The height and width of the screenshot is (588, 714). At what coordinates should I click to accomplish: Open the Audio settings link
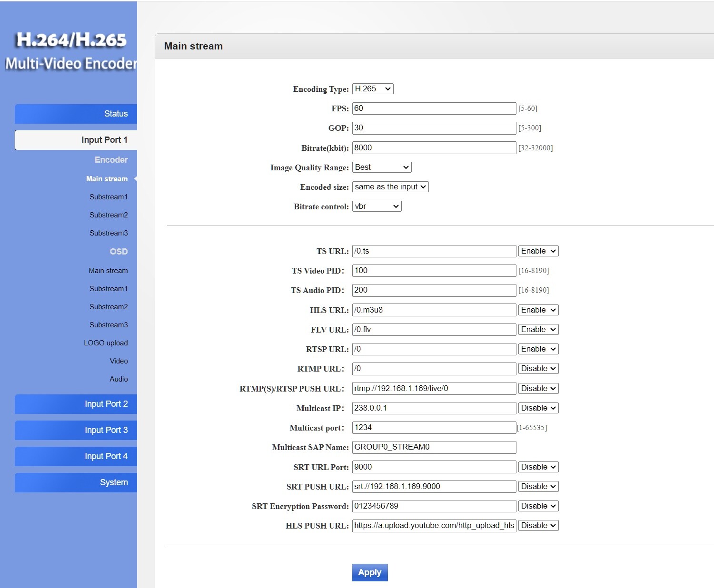[119, 379]
